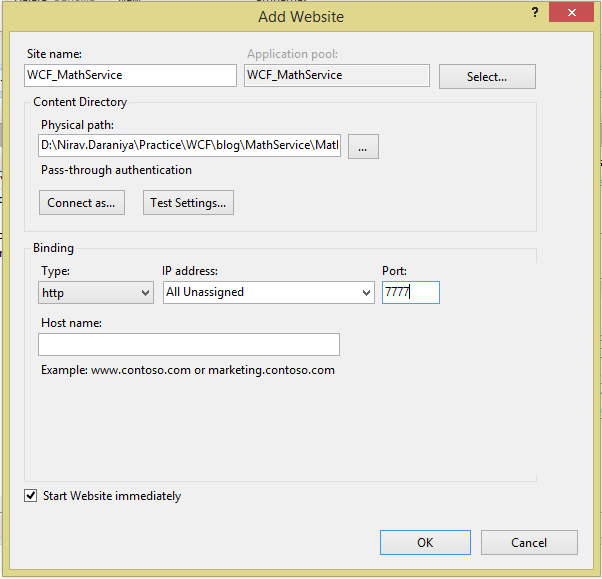602x579 pixels.
Task: Expand the IP address dropdown arrow
Action: tap(365, 292)
